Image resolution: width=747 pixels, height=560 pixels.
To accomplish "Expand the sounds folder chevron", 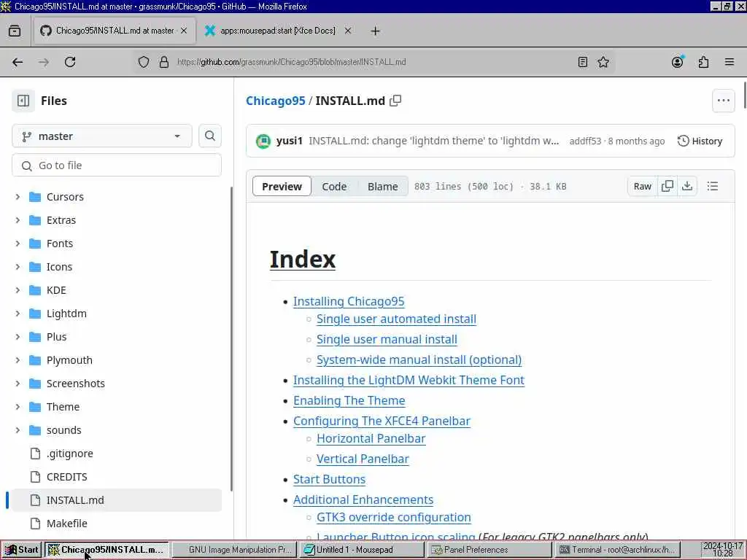I will point(18,430).
